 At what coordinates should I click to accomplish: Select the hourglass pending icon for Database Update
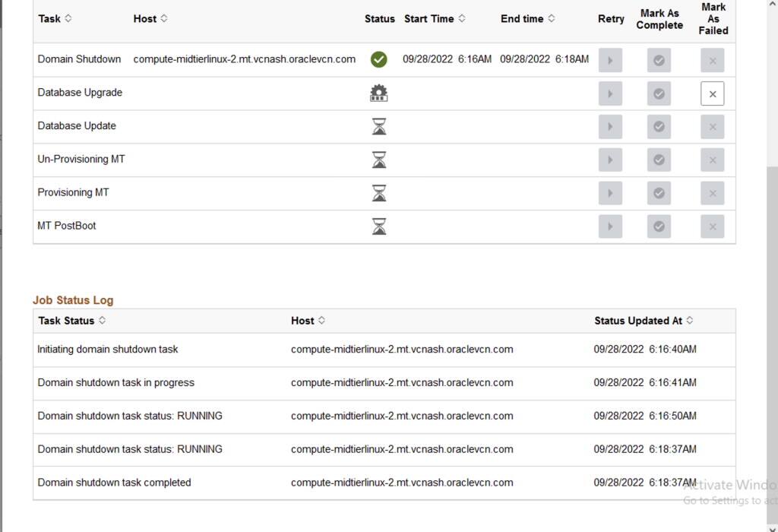click(x=378, y=126)
